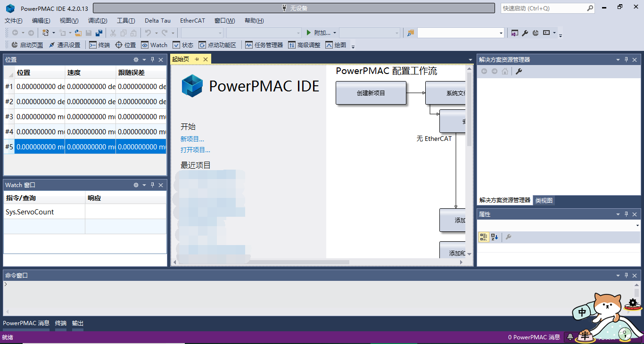Open 解决方案资源管理器 window-position dropdown arrow
Screen dimensions: 644x344
tap(618, 60)
